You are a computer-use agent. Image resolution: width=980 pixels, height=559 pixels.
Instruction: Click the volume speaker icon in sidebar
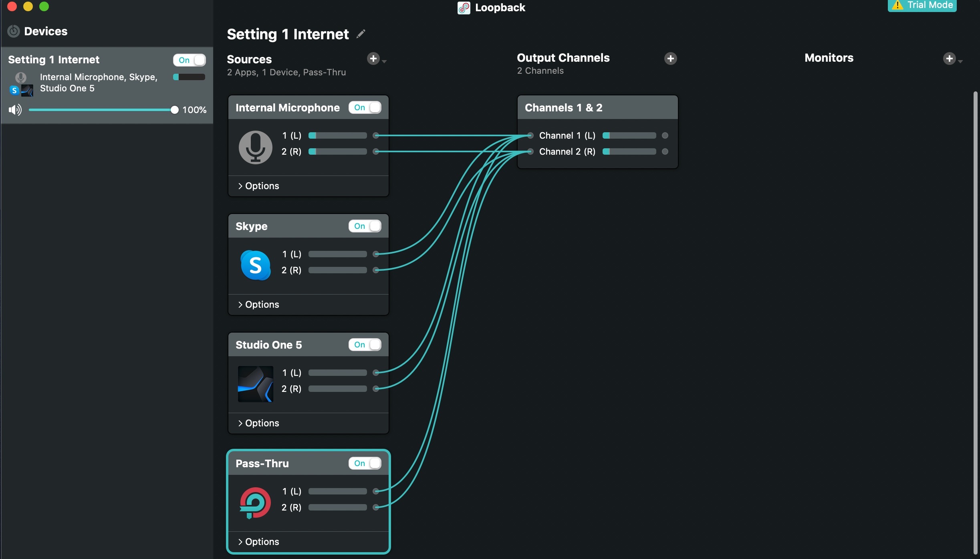[x=15, y=110]
